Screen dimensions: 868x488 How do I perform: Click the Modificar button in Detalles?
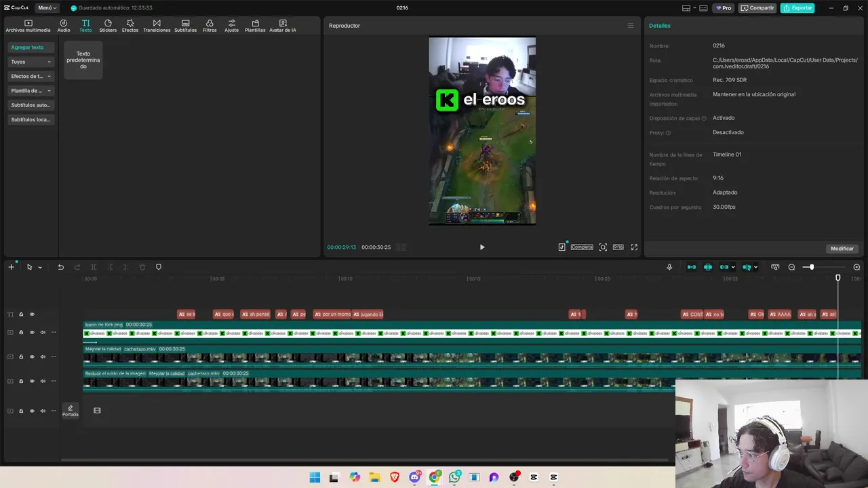click(x=842, y=249)
